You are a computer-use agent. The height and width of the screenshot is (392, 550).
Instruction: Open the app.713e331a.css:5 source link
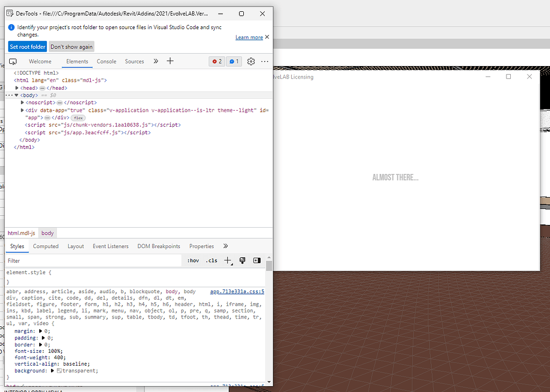(x=237, y=292)
